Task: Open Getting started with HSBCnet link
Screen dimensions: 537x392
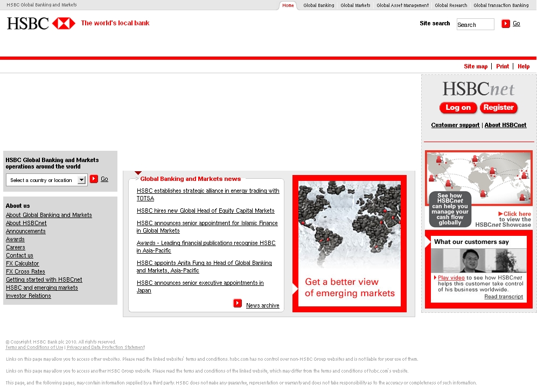Action: [44, 279]
